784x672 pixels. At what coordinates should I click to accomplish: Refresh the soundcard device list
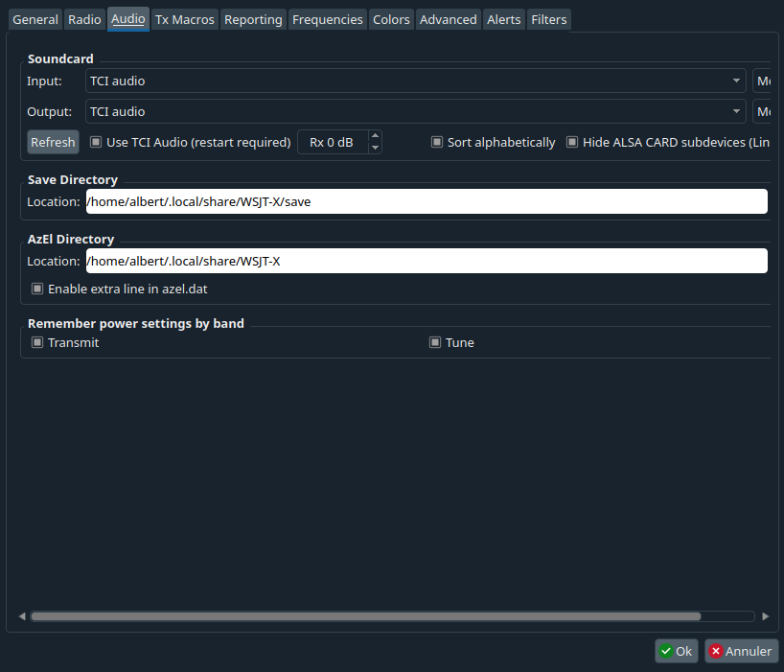click(53, 143)
